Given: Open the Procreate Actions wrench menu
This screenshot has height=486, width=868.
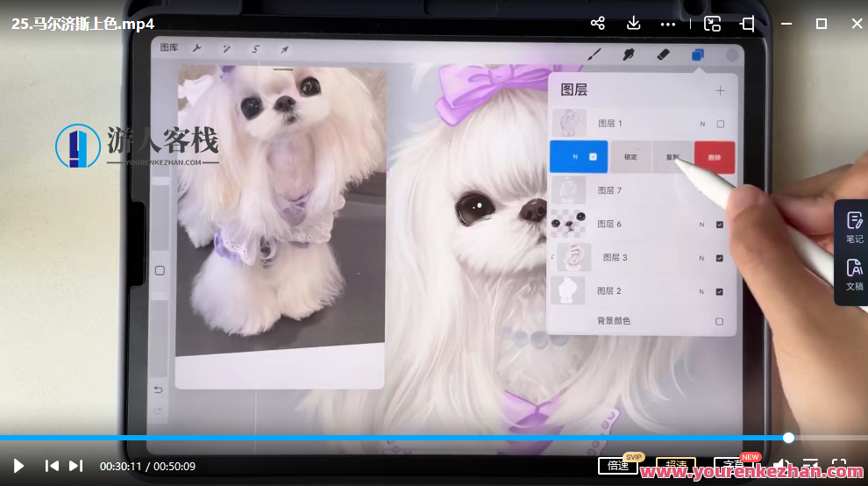Looking at the screenshot, I should coord(196,48).
